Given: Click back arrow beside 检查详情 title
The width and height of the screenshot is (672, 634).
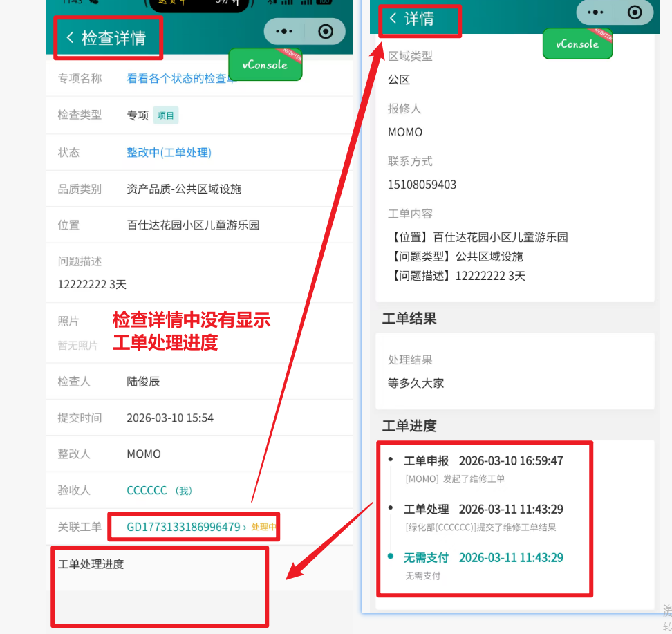Looking at the screenshot, I should (70, 37).
